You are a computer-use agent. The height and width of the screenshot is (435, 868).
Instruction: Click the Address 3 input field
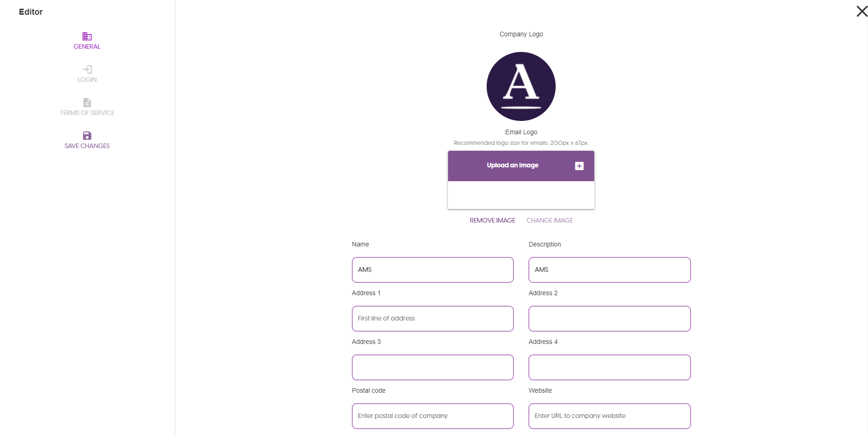[432, 367]
